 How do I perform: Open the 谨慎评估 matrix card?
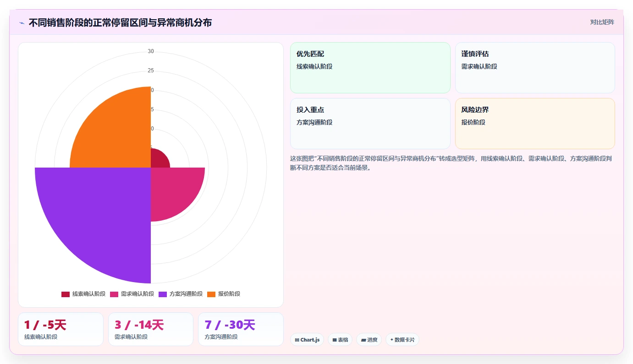[535, 68]
